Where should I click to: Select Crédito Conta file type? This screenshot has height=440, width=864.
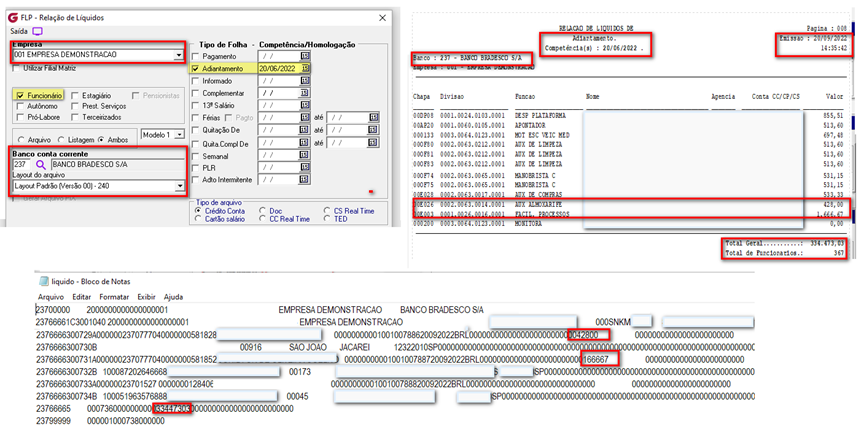coord(198,211)
